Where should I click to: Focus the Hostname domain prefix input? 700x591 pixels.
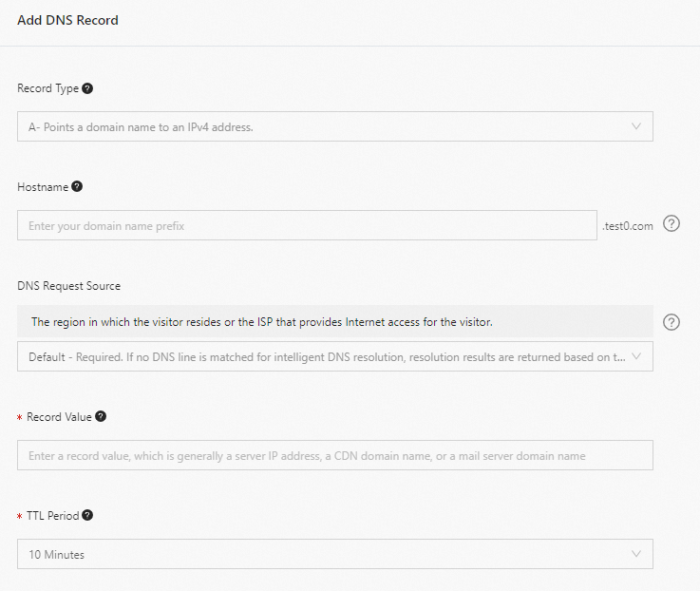tap(306, 225)
